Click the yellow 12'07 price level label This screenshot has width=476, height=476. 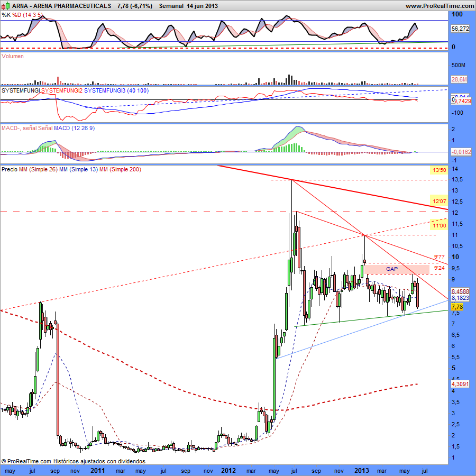[440, 202]
